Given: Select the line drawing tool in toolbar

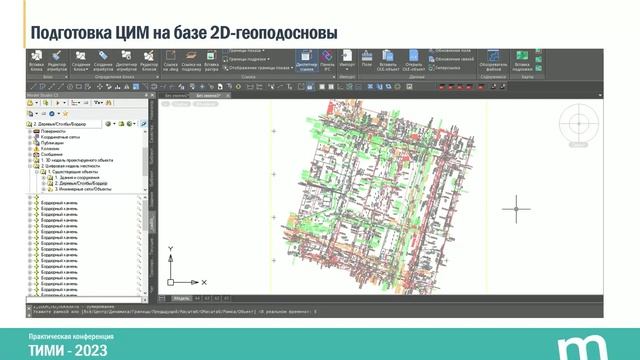Looking at the screenshot, I should [33, 87].
